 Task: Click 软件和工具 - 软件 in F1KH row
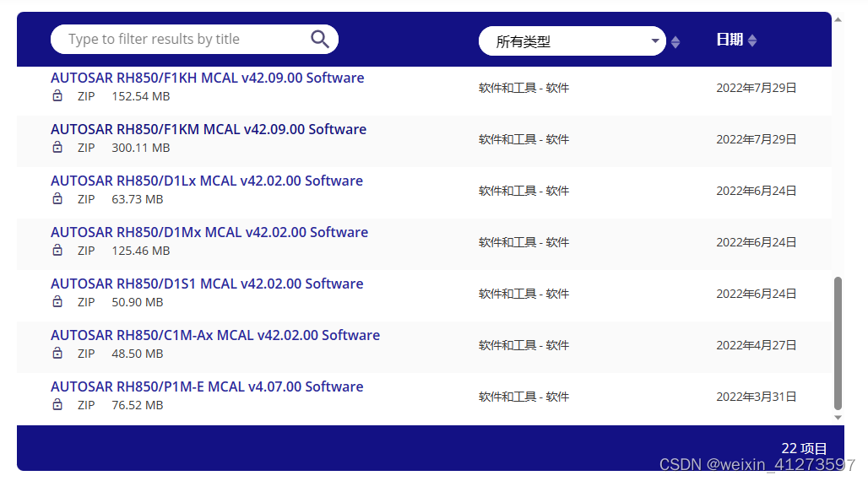(524, 88)
